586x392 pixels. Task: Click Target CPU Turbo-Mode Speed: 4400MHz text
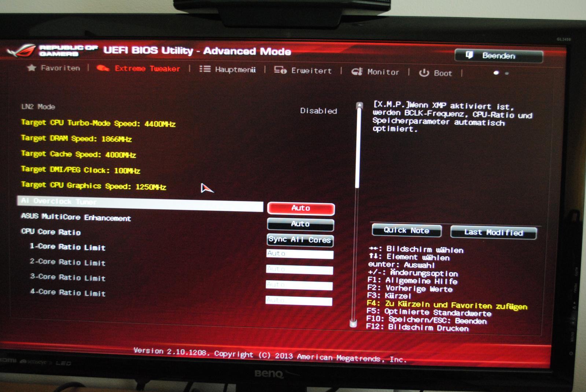[x=98, y=123]
